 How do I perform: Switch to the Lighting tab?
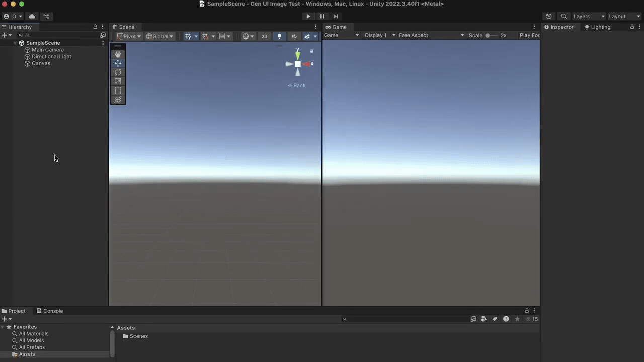[x=600, y=27]
